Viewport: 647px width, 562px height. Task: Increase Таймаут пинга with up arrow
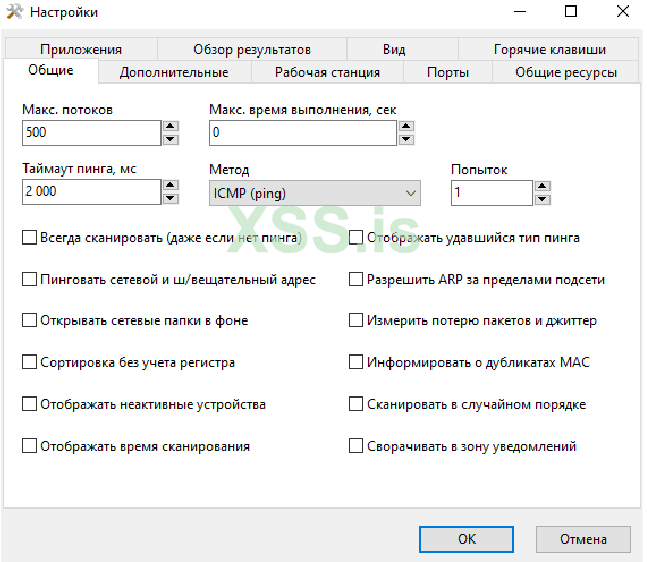click(170, 185)
